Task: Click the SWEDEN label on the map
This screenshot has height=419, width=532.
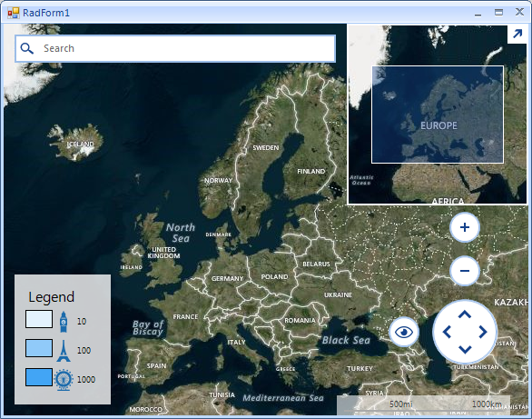Action: pyautogui.click(x=266, y=148)
